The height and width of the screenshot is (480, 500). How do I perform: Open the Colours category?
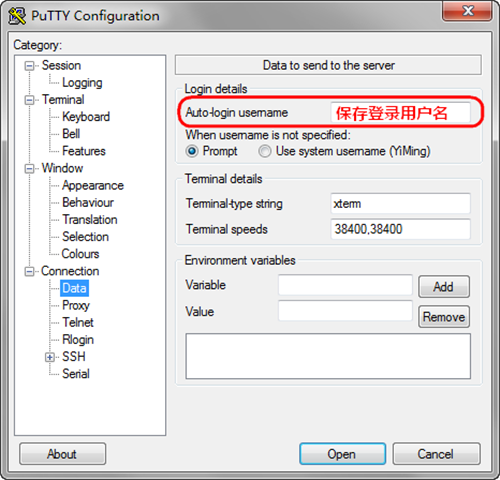80,254
